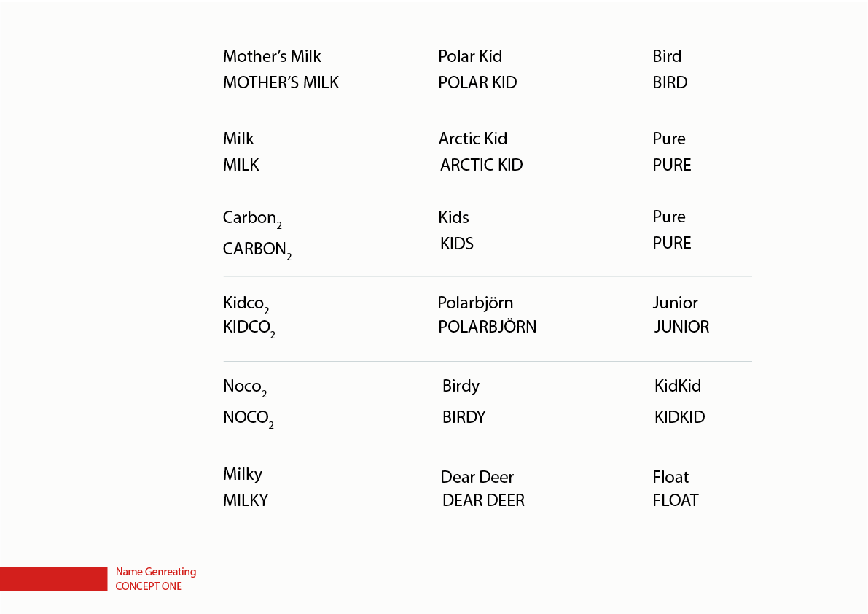Select the uppercase 'MILK' text
The width and height of the screenshot is (868, 614).
click(241, 165)
